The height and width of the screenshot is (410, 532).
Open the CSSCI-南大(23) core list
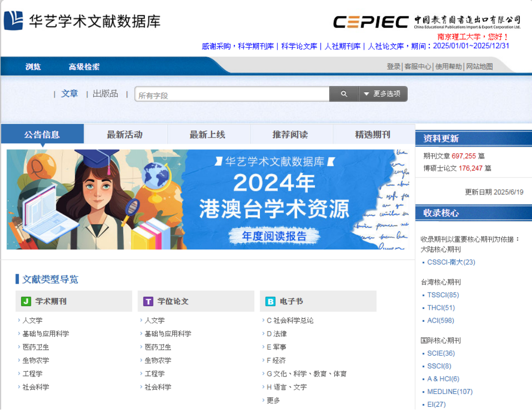point(451,262)
